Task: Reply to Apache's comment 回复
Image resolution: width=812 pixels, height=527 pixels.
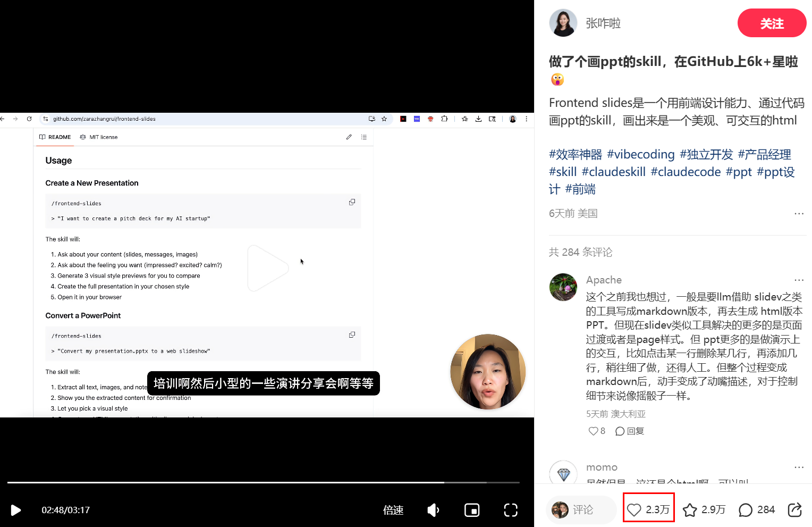Action: (630, 431)
